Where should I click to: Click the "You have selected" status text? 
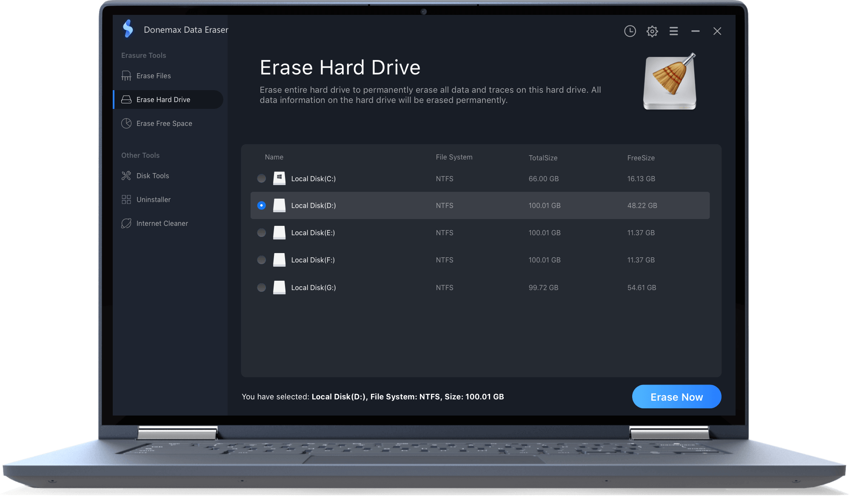[373, 397]
